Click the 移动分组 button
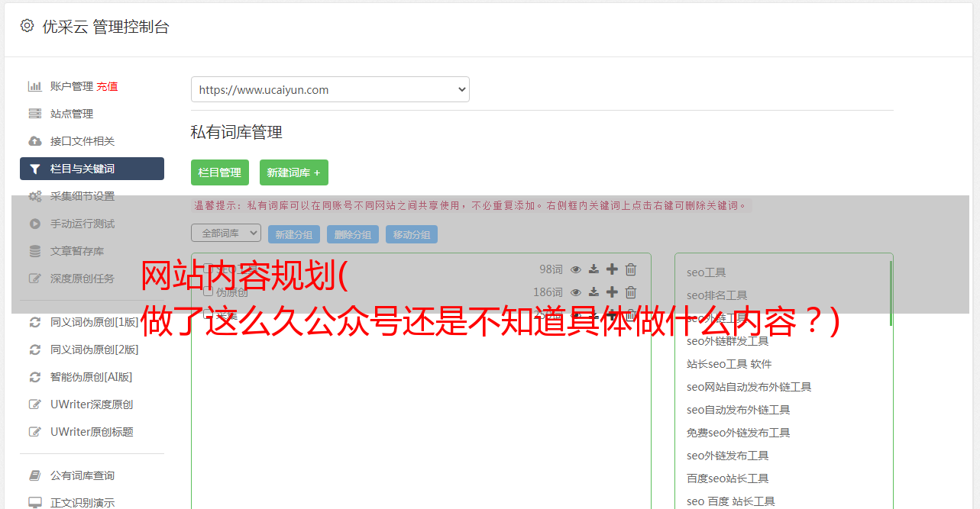This screenshot has height=509, width=980. tap(412, 234)
